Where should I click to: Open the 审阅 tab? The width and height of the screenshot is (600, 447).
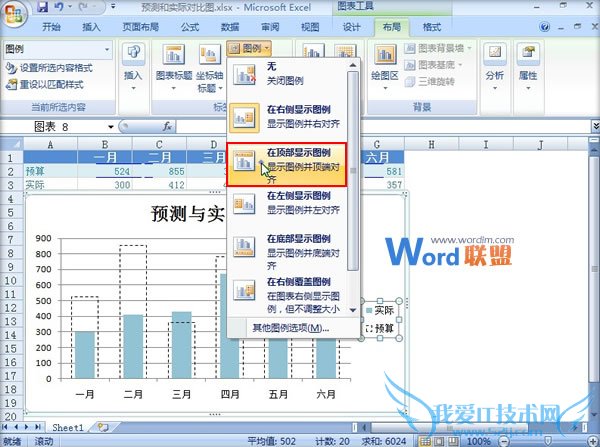(270, 27)
